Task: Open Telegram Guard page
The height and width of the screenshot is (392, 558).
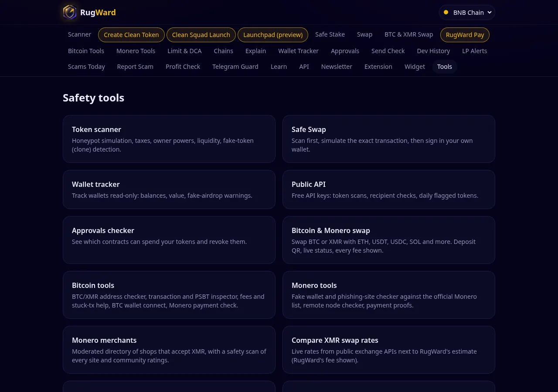Action: click(x=235, y=67)
